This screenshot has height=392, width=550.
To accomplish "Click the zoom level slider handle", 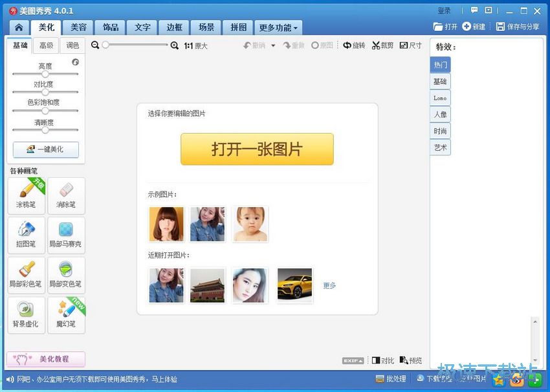I will [105, 45].
